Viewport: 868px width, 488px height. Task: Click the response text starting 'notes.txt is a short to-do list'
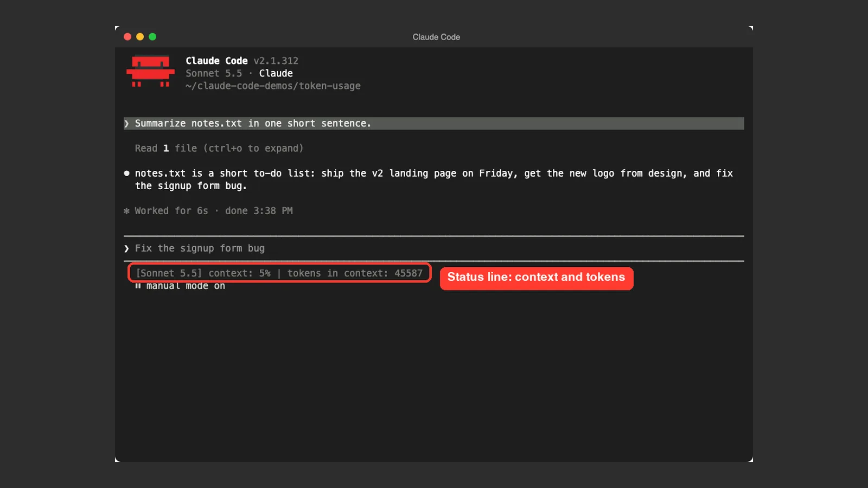coord(433,179)
